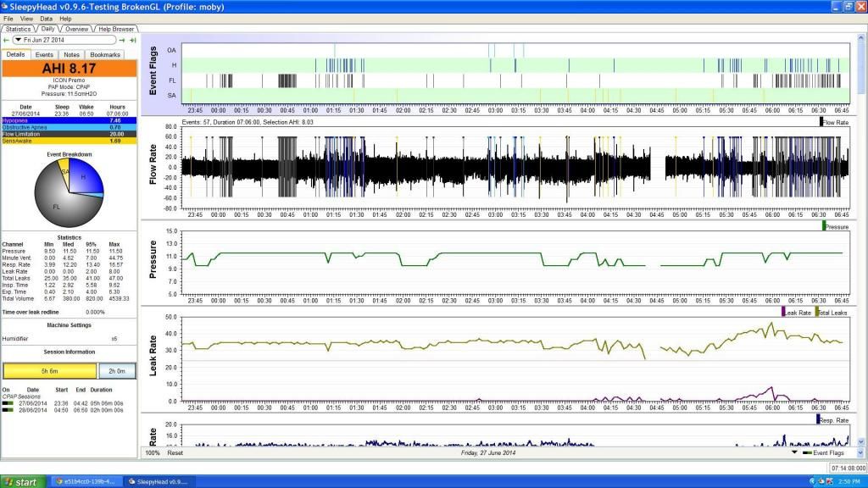This screenshot has height=488, width=868.
Task: Open the Events tab in sidebar
Action: pos(44,55)
